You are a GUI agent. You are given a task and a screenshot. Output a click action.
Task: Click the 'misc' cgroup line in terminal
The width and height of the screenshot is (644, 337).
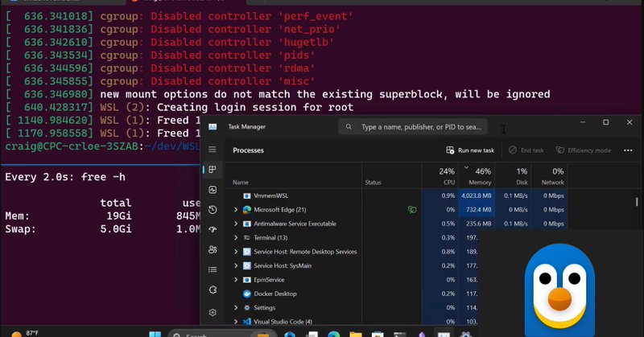[x=160, y=81]
